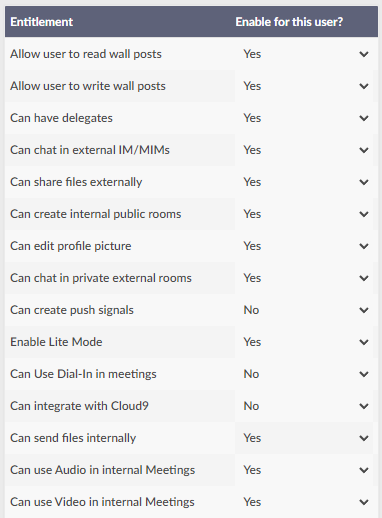Open dropdown for Allow user to read wall posts
The height and width of the screenshot is (518, 382).
tap(304, 54)
